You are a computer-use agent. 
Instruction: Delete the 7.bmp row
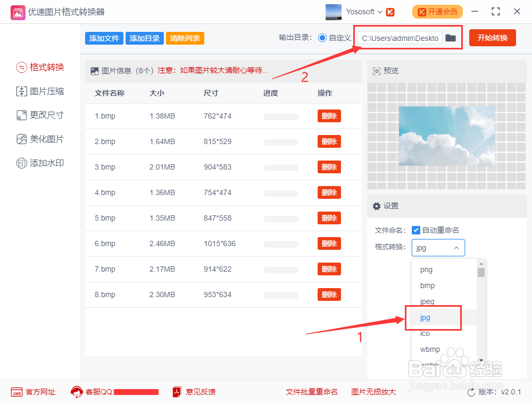(x=329, y=269)
